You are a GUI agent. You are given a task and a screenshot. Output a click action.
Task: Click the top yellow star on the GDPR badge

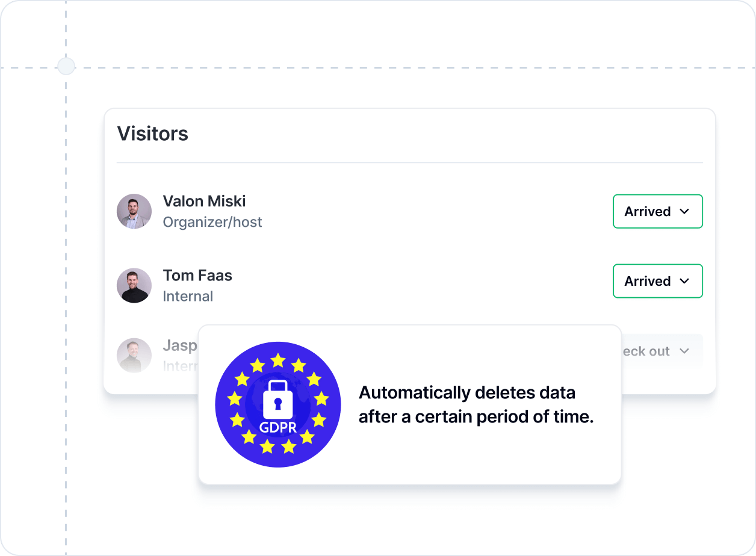(277, 361)
